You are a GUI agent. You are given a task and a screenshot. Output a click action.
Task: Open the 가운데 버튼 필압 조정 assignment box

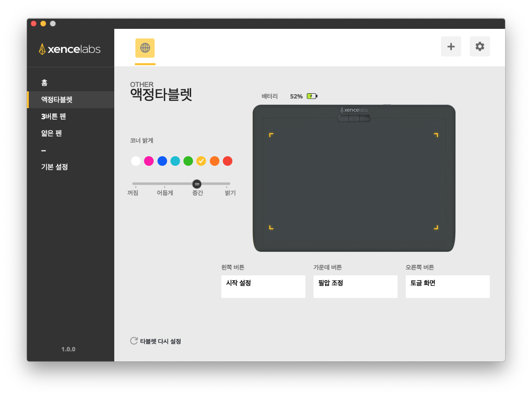[355, 286]
